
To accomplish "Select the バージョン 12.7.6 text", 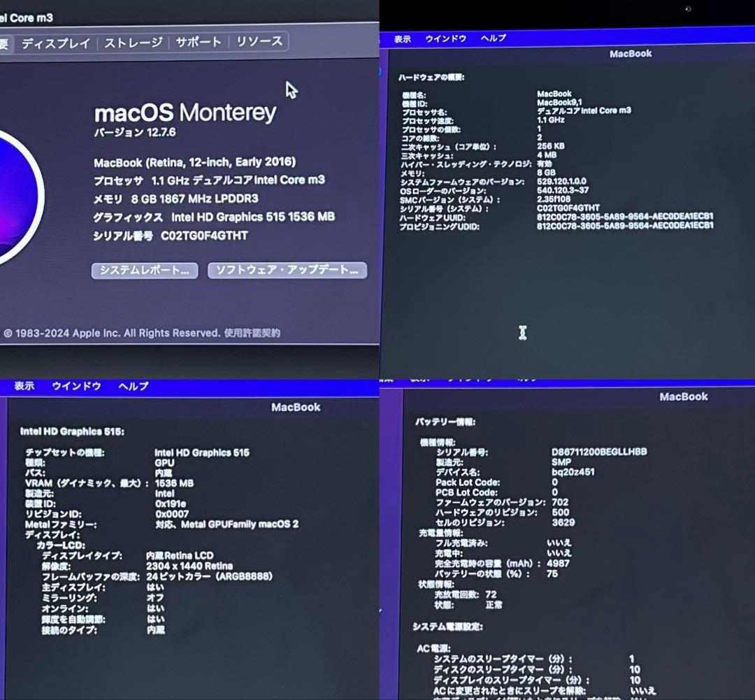I will [135, 132].
